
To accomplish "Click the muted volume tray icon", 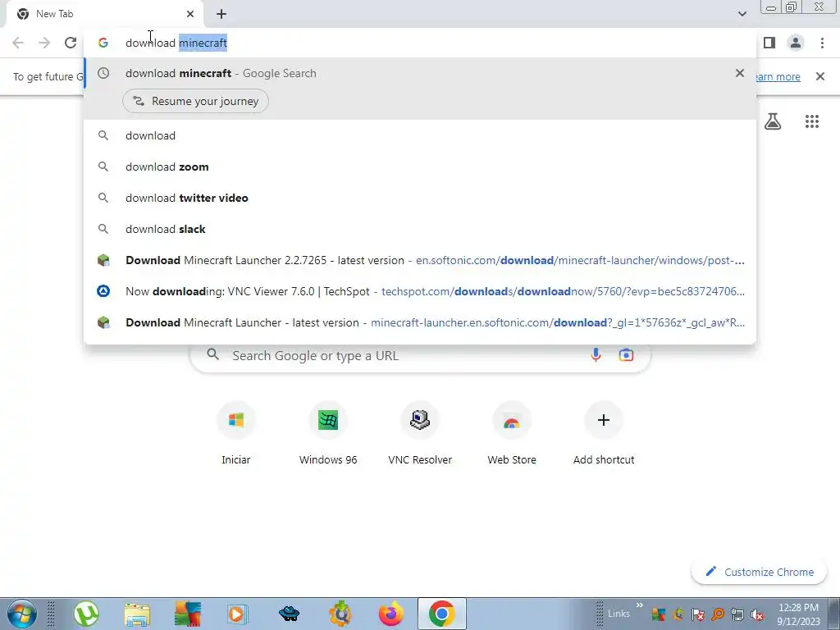I will 757,614.
